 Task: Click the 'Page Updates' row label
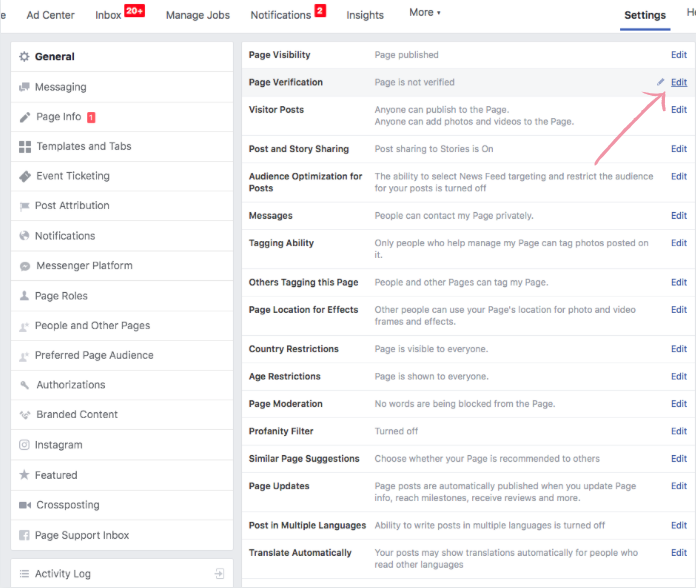(279, 486)
